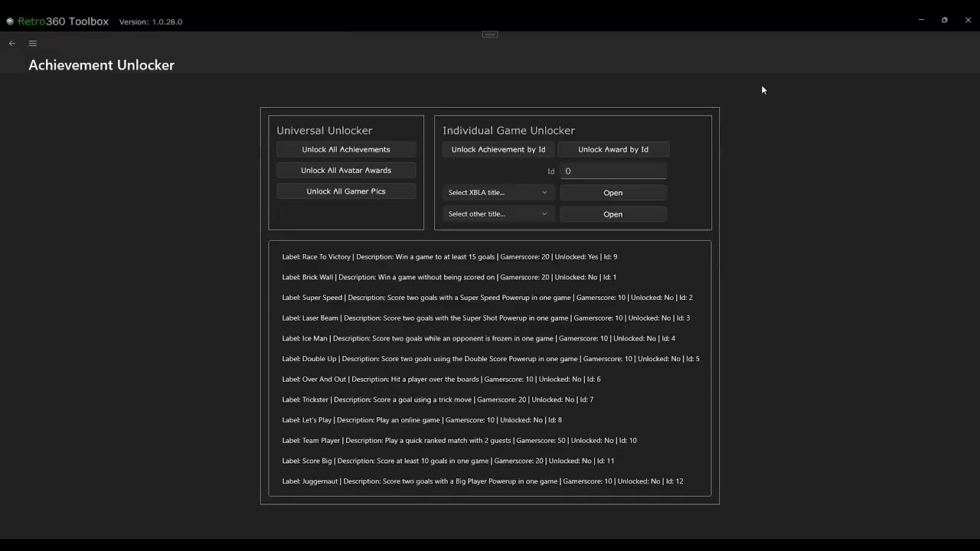
Task: Select the Double Up achievement row
Action: point(490,359)
